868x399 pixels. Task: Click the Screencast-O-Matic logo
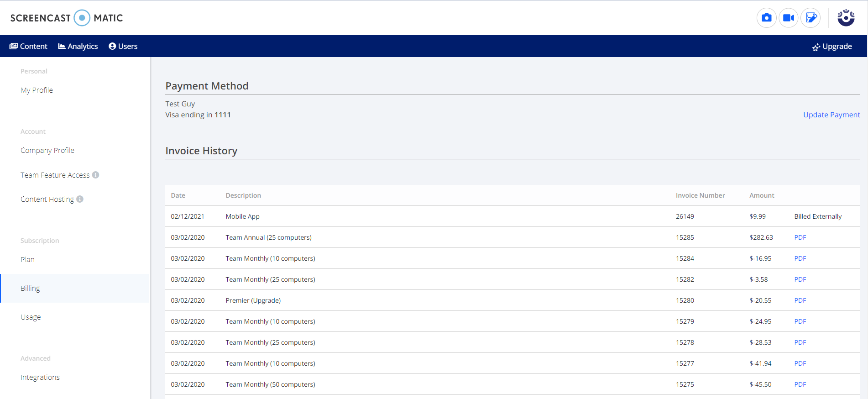point(67,18)
